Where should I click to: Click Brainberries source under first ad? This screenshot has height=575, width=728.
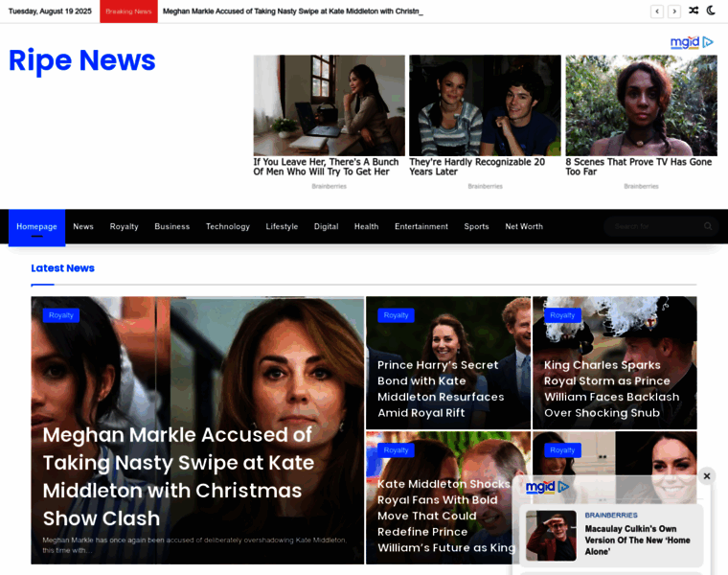pos(330,186)
